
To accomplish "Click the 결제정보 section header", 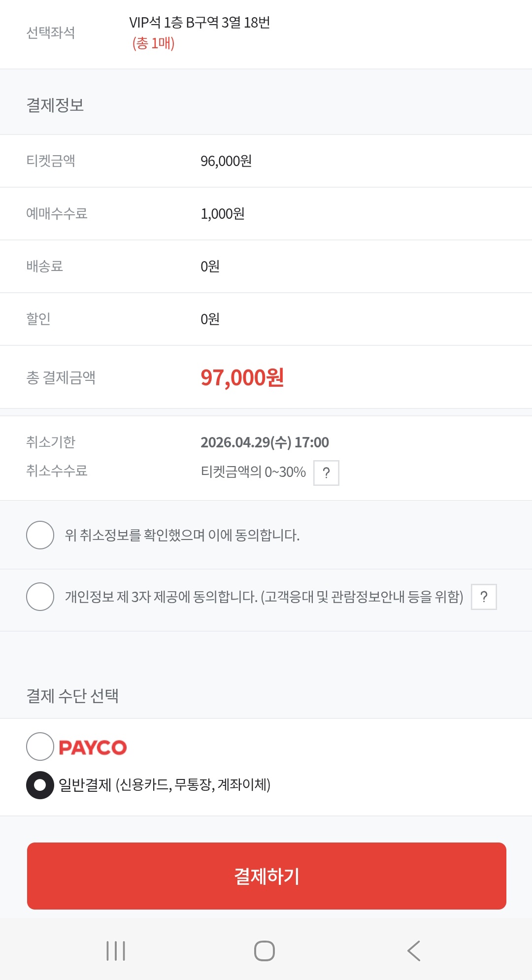I will tap(55, 105).
